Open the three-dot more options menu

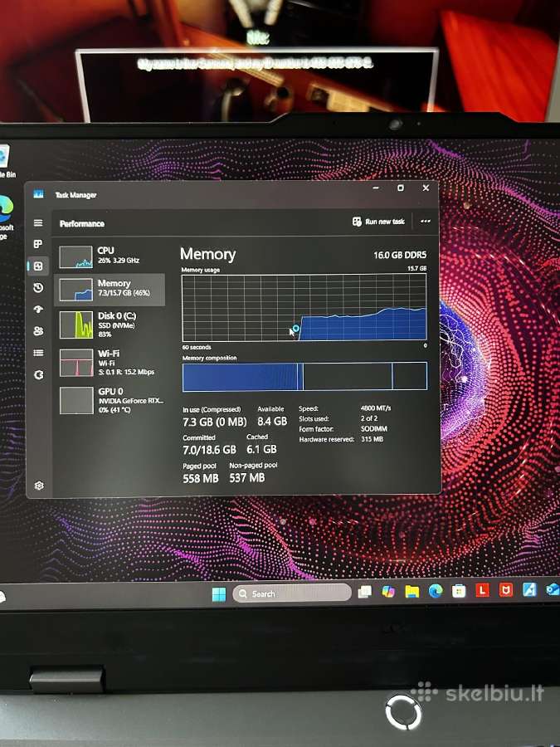[x=426, y=222]
